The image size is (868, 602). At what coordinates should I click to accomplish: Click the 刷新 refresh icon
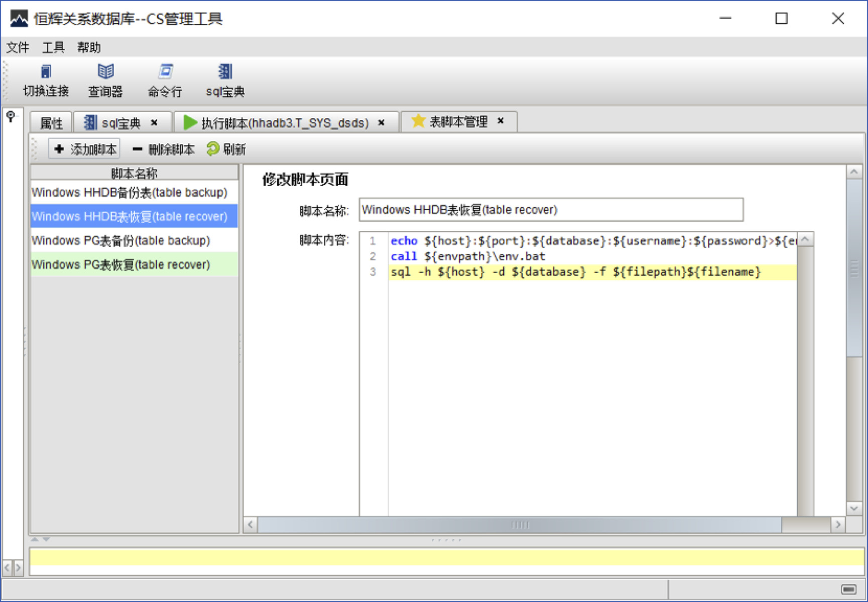pos(213,148)
